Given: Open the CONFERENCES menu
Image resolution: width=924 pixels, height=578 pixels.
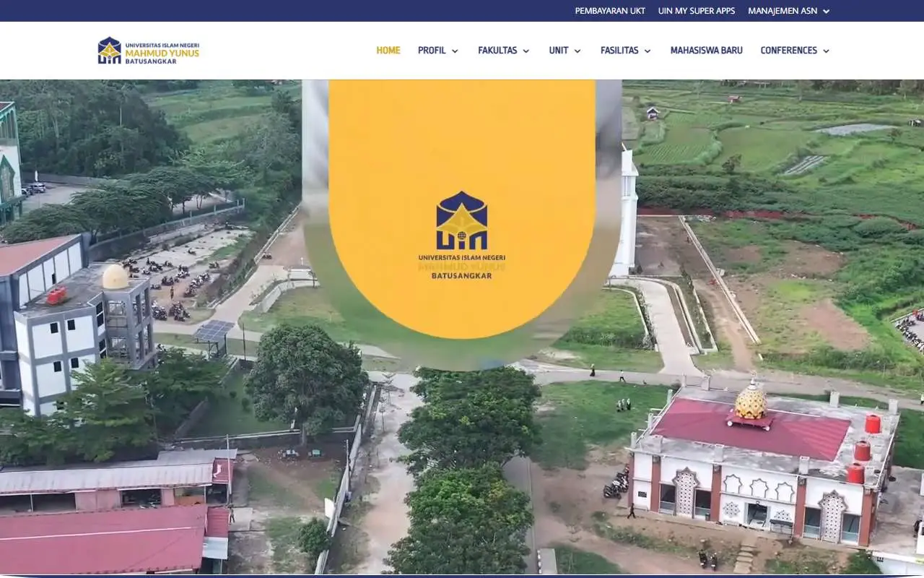Looking at the screenshot, I should pos(789,51).
